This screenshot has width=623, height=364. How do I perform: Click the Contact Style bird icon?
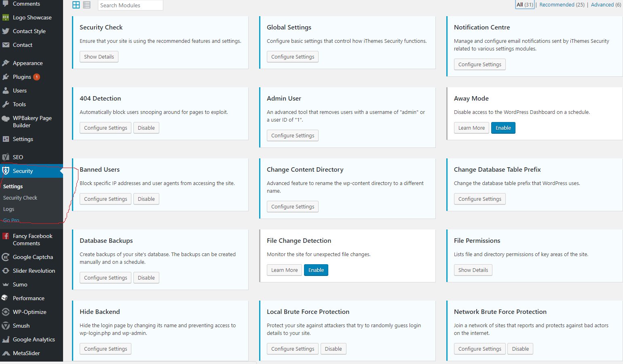click(6, 31)
